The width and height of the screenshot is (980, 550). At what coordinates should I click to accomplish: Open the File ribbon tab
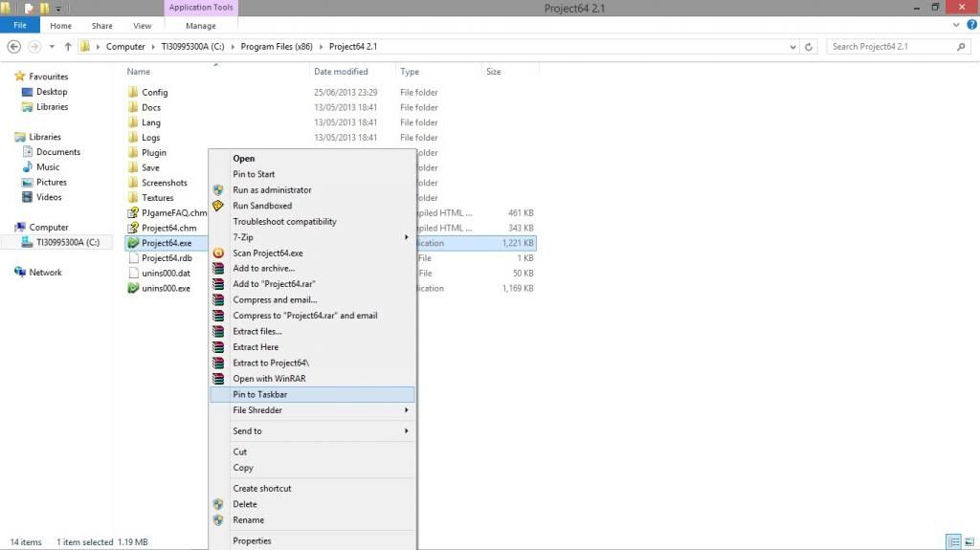[x=20, y=25]
